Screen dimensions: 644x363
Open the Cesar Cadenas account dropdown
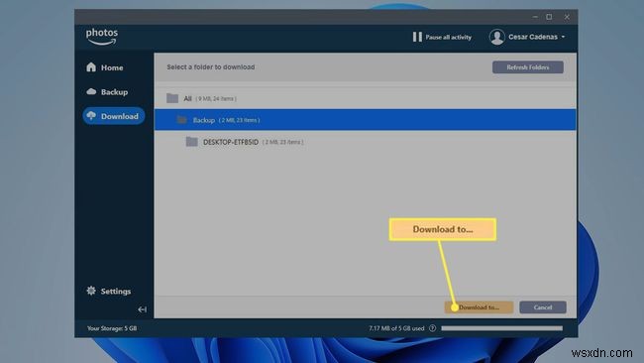(527, 37)
